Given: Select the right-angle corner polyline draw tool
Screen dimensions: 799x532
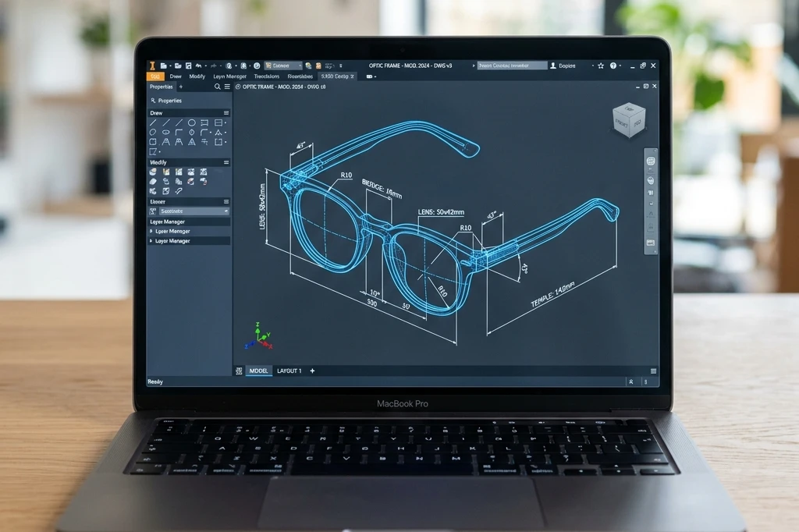Looking at the screenshot, I should pyautogui.click(x=179, y=133).
